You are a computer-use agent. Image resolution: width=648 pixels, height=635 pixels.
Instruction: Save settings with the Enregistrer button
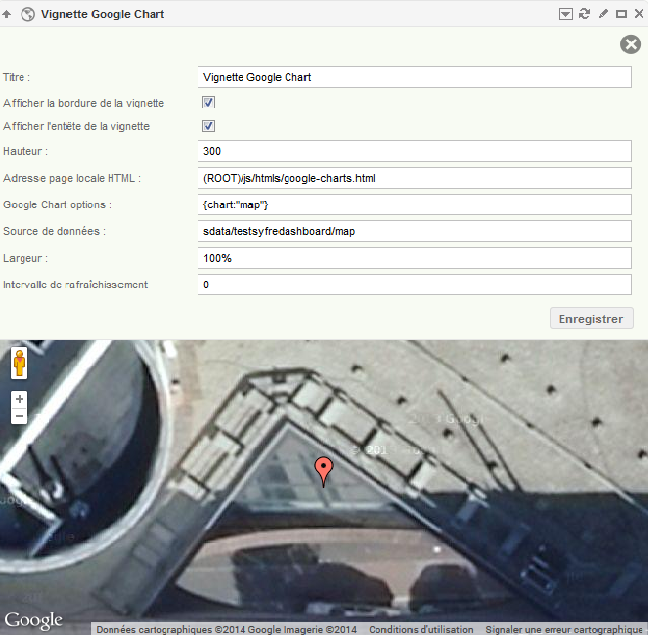pos(591,319)
